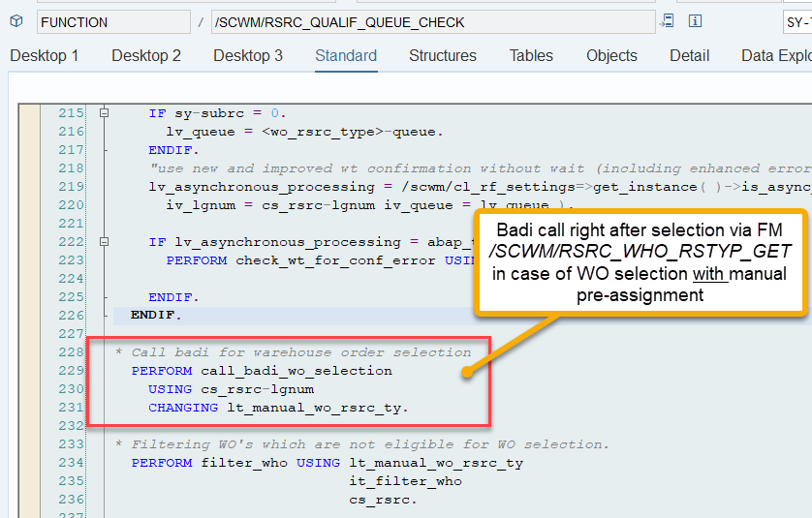Focus the FUNCTION type input field
812x518 pixels.
[113, 22]
